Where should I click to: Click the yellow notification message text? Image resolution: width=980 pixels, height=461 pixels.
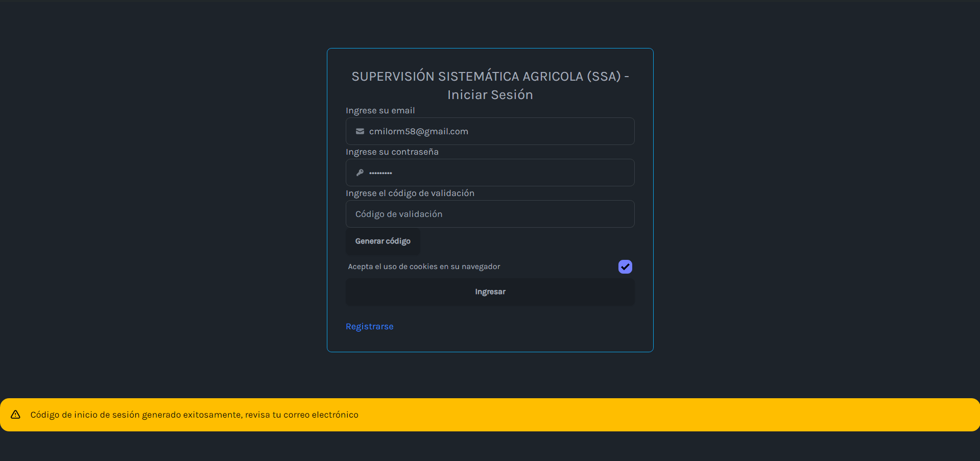(x=195, y=415)
